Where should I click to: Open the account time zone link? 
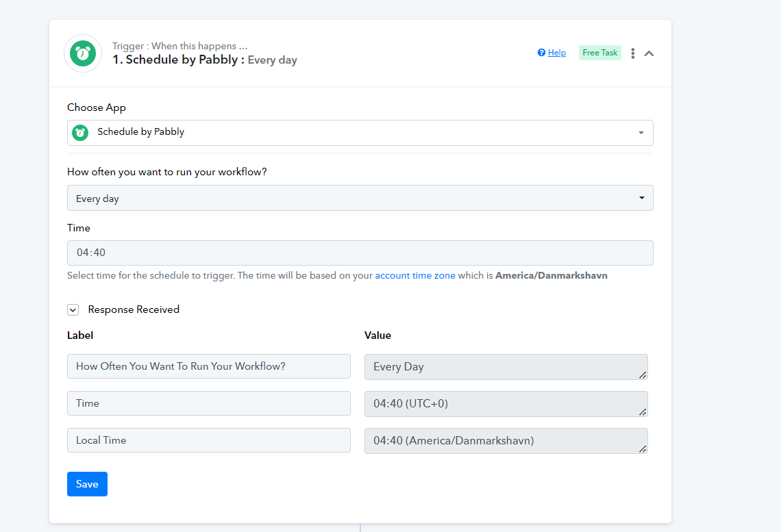click(415, 276)
